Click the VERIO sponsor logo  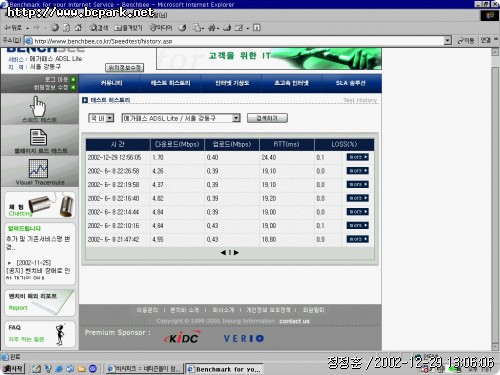pyautogui.click(x=244, y=339)
